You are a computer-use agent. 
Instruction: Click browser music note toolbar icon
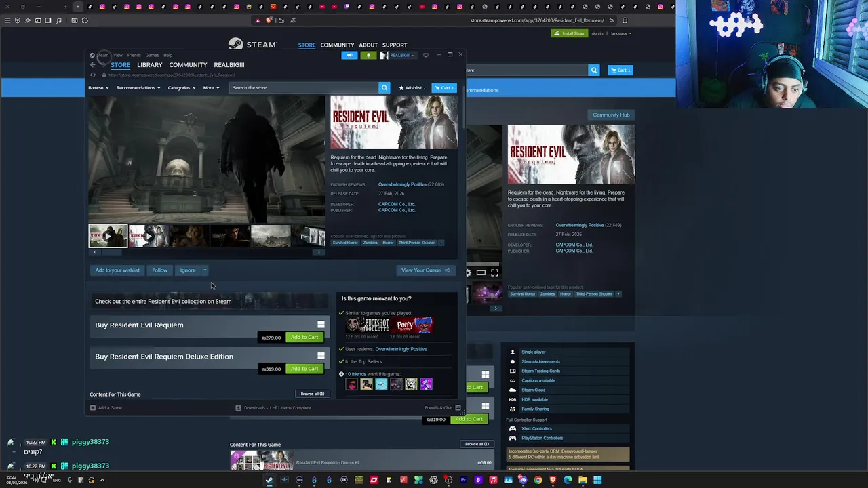pyautogui.click(x=59, y=20)
